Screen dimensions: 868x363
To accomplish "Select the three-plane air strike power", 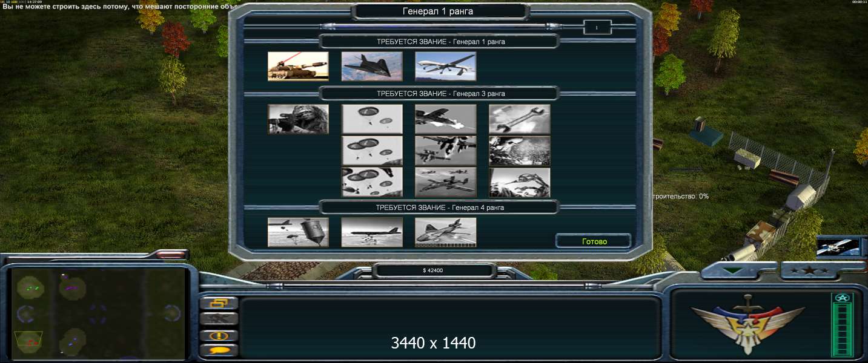I will (446, 182).
